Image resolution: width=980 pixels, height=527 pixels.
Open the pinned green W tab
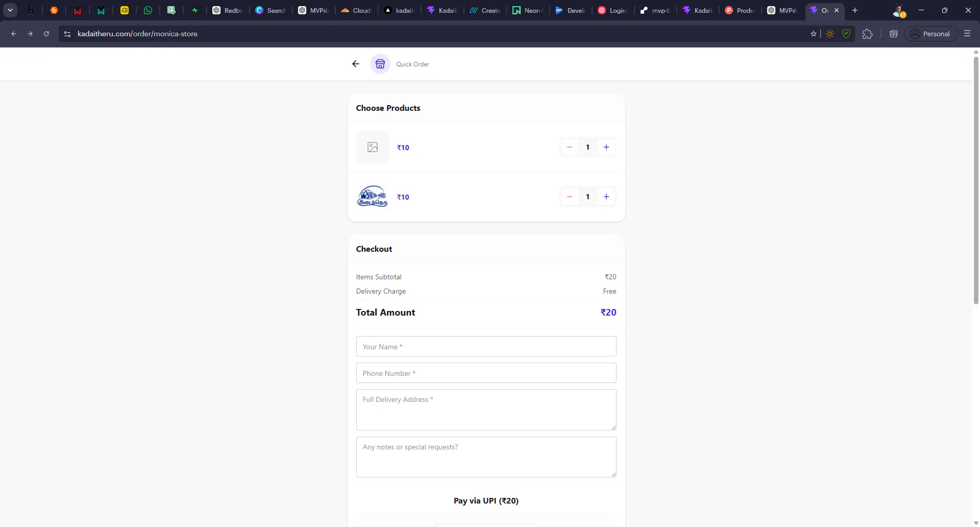101,10
